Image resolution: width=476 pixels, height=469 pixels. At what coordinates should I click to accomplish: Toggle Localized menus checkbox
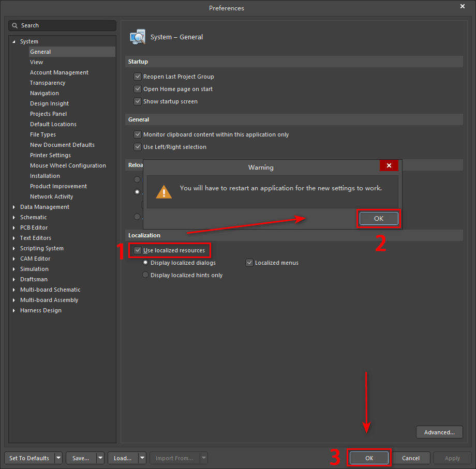point(249,263)
